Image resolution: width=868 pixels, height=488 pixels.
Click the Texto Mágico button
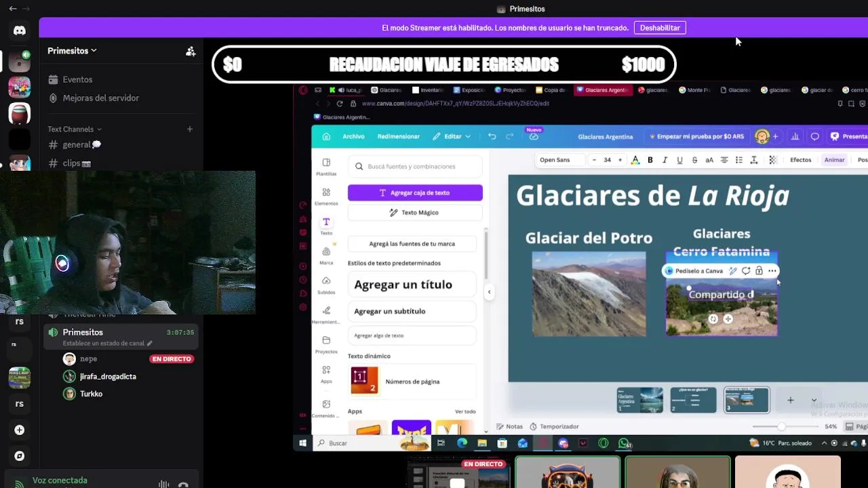click(415, 212)
